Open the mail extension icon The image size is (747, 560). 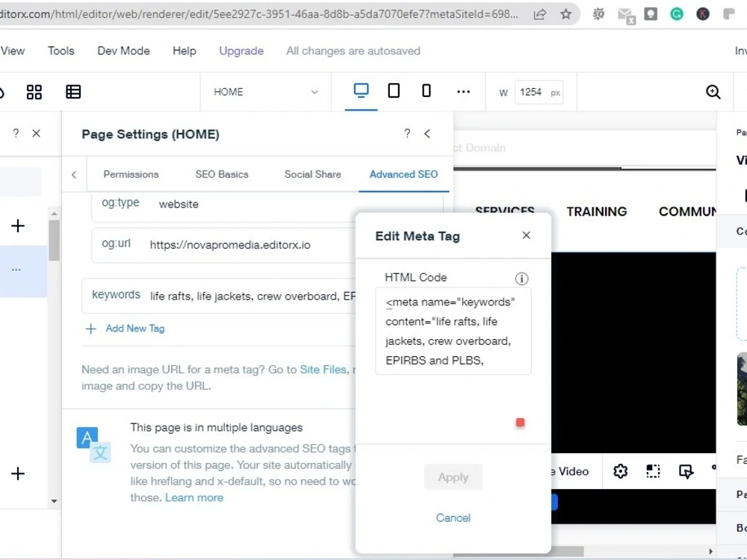coord(625,15)
